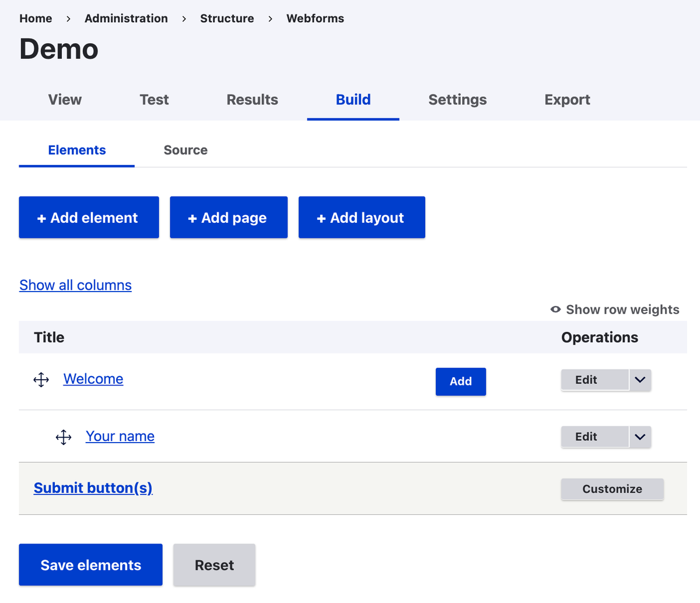Click the Reset button
This screenshot has width=700, height=603.
[214, 565]
